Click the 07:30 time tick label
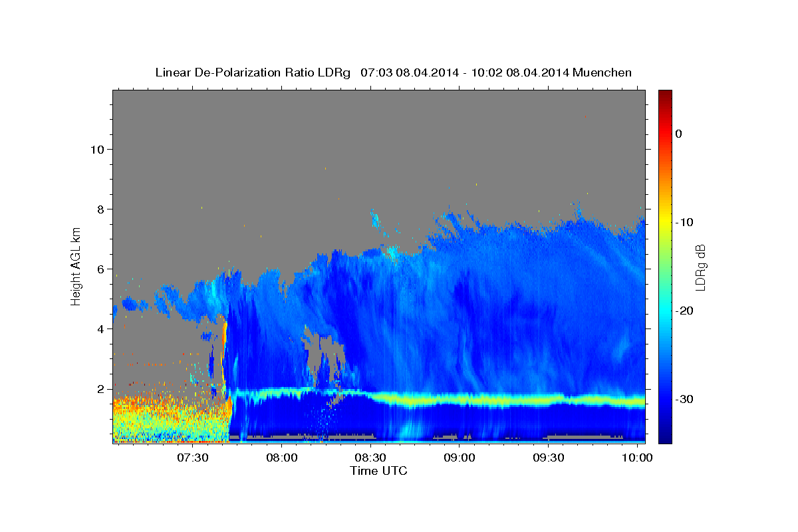The height and width of the screenshot is (532, 798). (193, 458)
